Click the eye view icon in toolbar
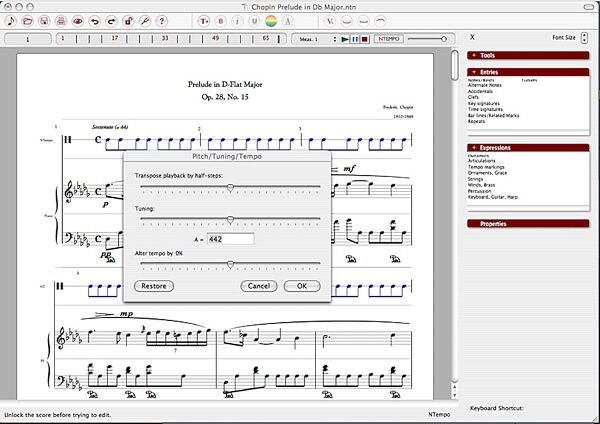Viewport: 600px width, 424px height. click(x=78, y=21)
